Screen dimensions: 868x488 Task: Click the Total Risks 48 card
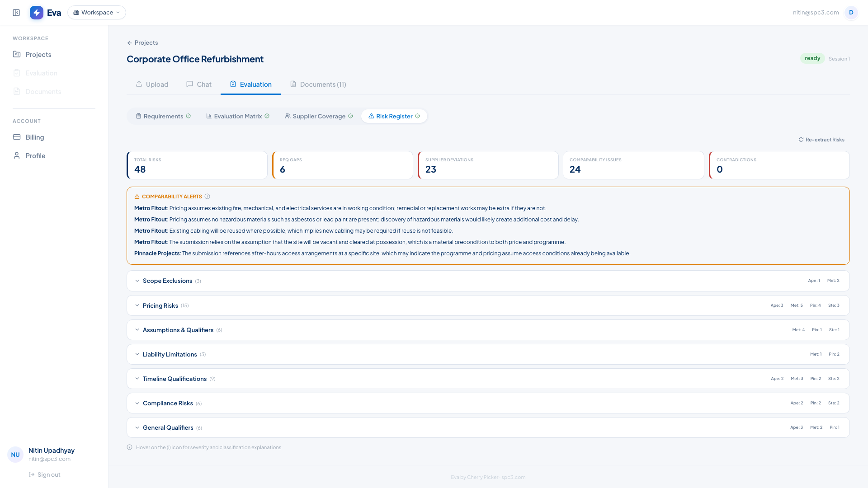point(197,165)
